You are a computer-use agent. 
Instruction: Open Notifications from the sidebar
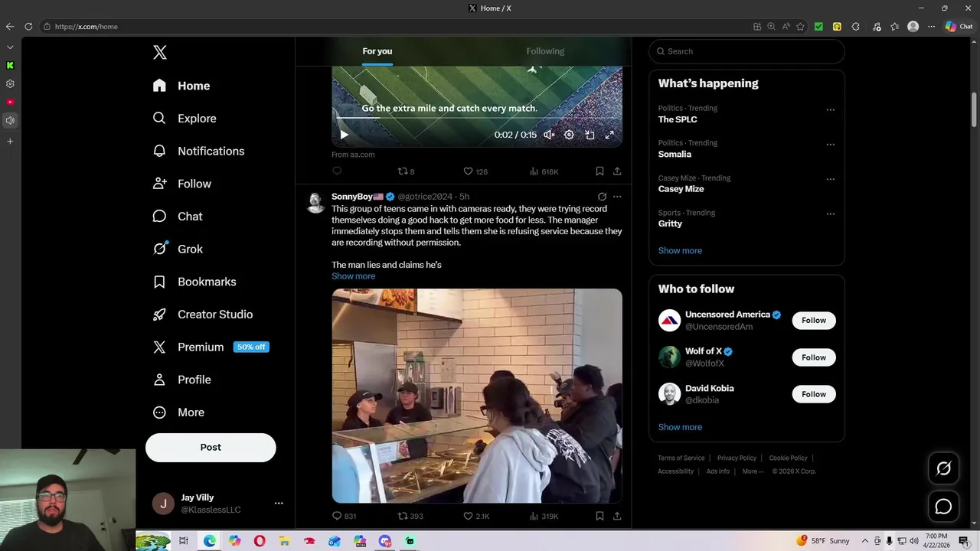coord(198,151)
